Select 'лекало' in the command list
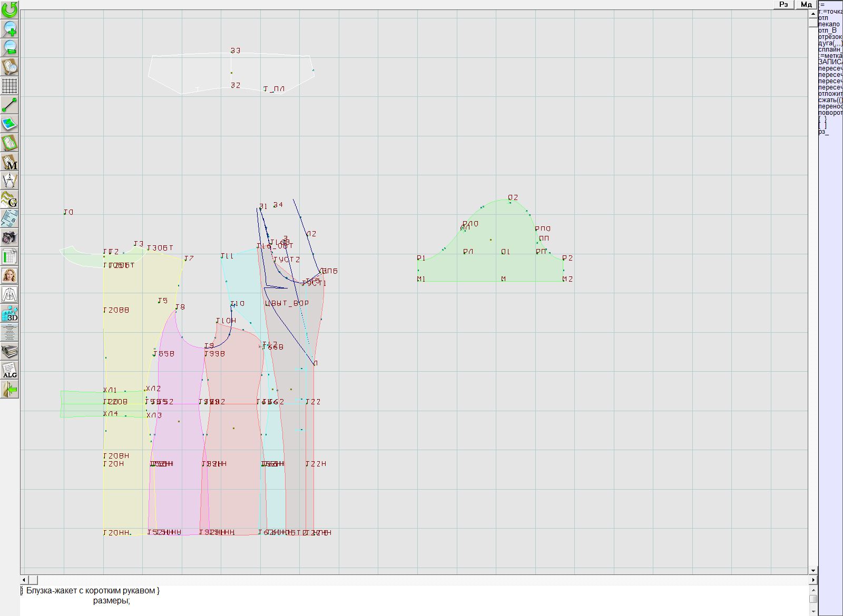843x616 pixels. (x=829, y=24)
